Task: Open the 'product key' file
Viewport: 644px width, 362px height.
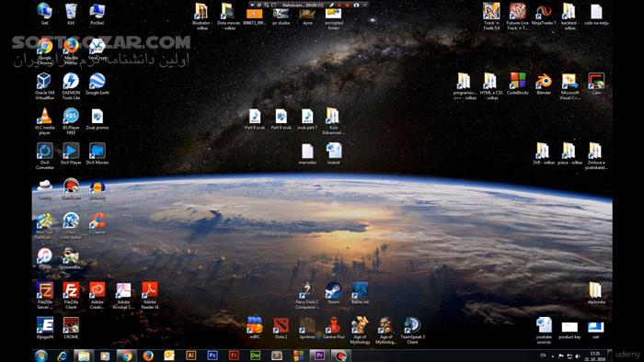Action: click(x=569, y=330)
